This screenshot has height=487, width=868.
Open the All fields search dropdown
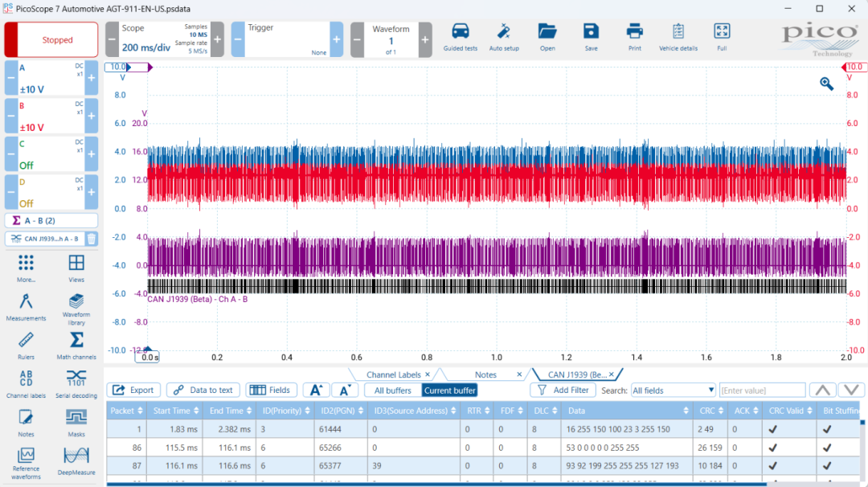pyautogui.click(x=674, y=390)
